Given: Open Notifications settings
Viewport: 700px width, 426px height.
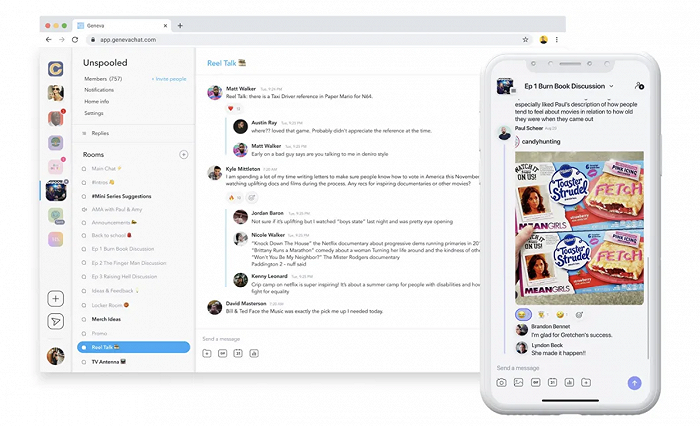Looking at the screenshot, I should [x=99, y=90].
